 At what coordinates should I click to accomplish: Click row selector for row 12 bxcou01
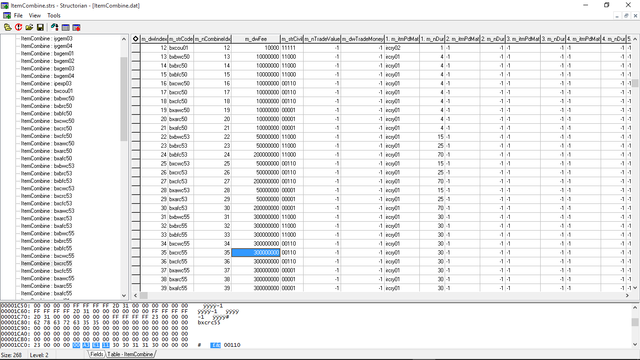click(136, 48)
